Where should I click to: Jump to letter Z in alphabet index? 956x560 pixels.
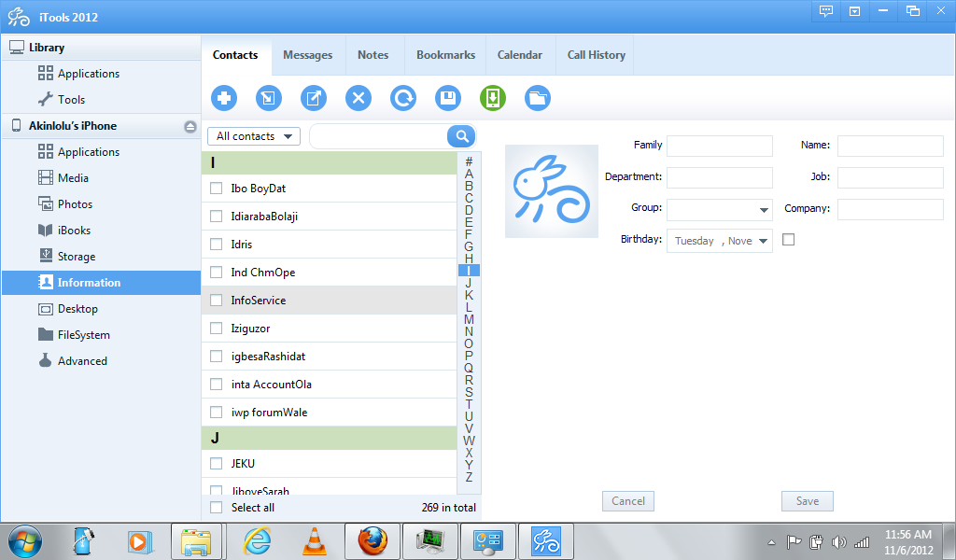pyautogui.click(x=469, y=477)
